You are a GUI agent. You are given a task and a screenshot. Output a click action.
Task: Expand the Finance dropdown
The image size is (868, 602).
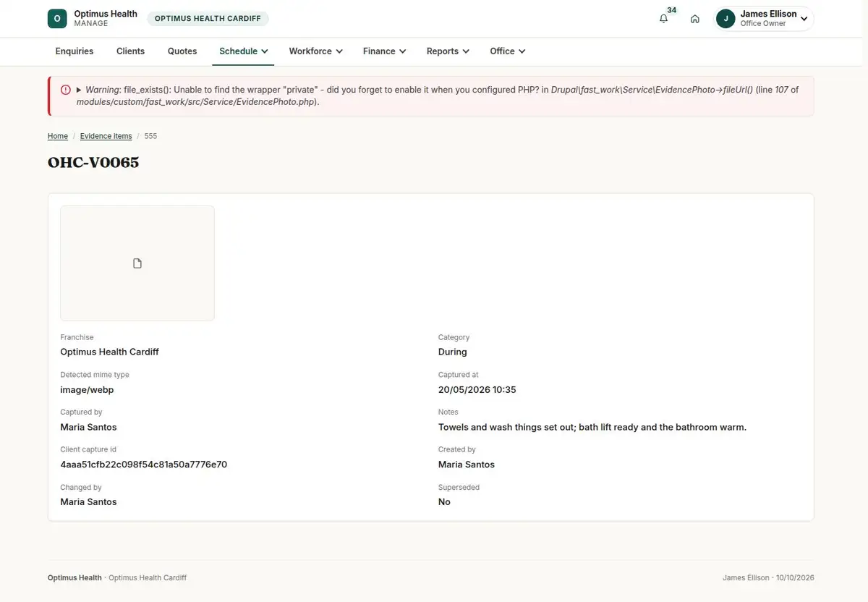(x=384, y=51)
